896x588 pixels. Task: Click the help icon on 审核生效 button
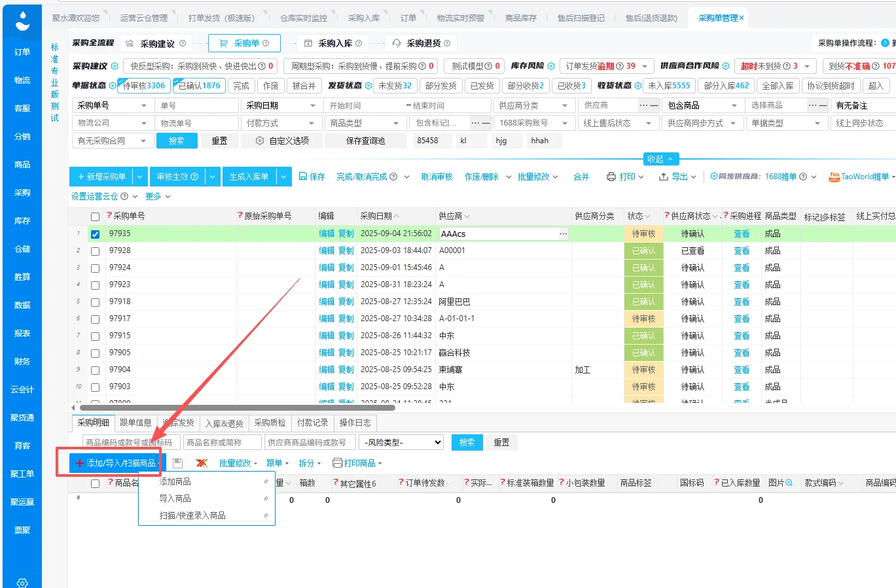pos(194,177)
